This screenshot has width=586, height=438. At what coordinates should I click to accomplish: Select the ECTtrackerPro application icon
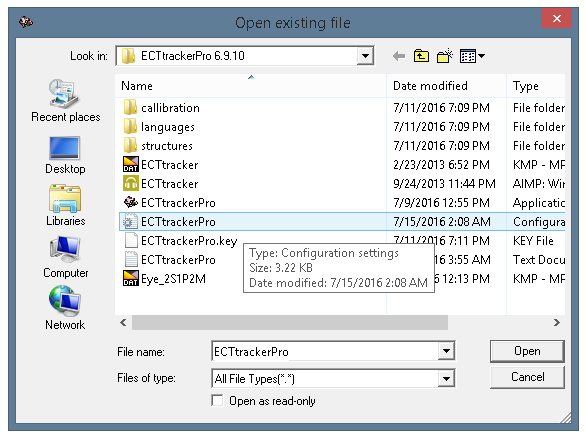click(130, 202)
